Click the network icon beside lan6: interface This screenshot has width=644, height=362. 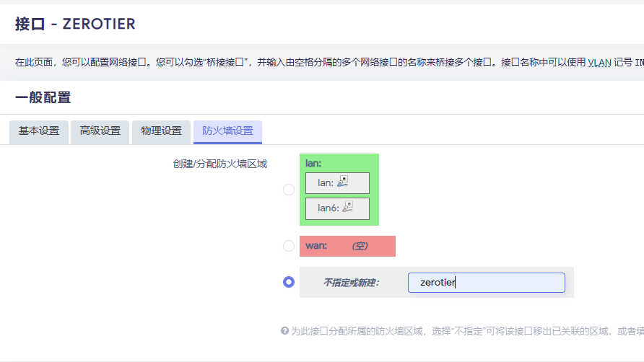(x=347, y=208)
